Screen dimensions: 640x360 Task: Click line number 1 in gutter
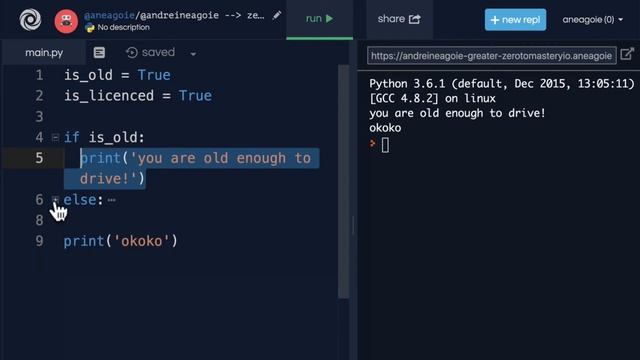click(39, 75)
